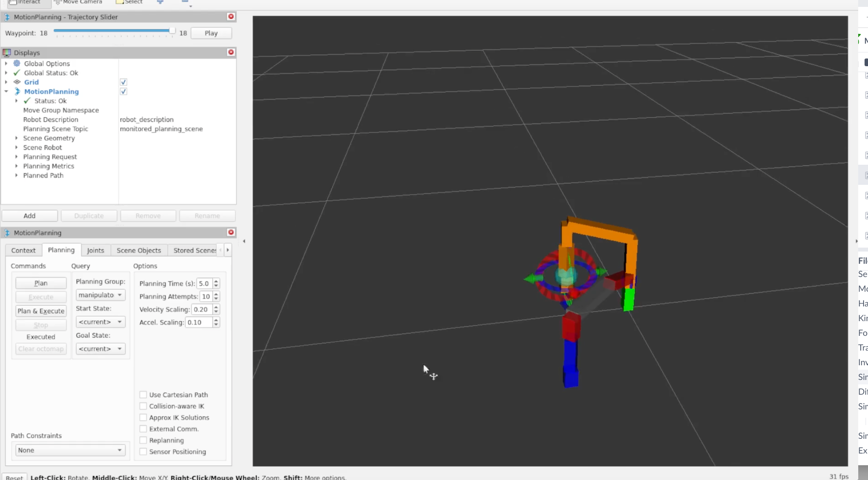Open the Scene Objects tab
The height and width of the screenshot is (480, 868).
(139, 251)
